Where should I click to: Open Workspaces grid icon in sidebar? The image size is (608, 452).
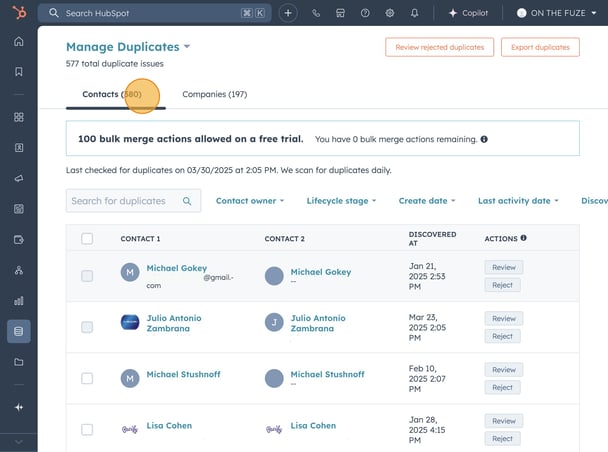[19, 117]
